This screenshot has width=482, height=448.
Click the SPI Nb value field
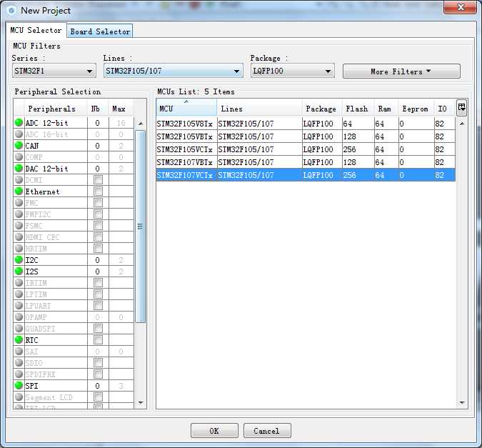coord(98,386)
